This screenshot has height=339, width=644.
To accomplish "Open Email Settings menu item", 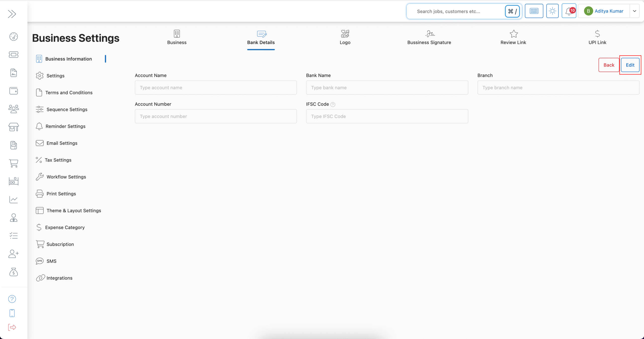I will tap(57, 143).
